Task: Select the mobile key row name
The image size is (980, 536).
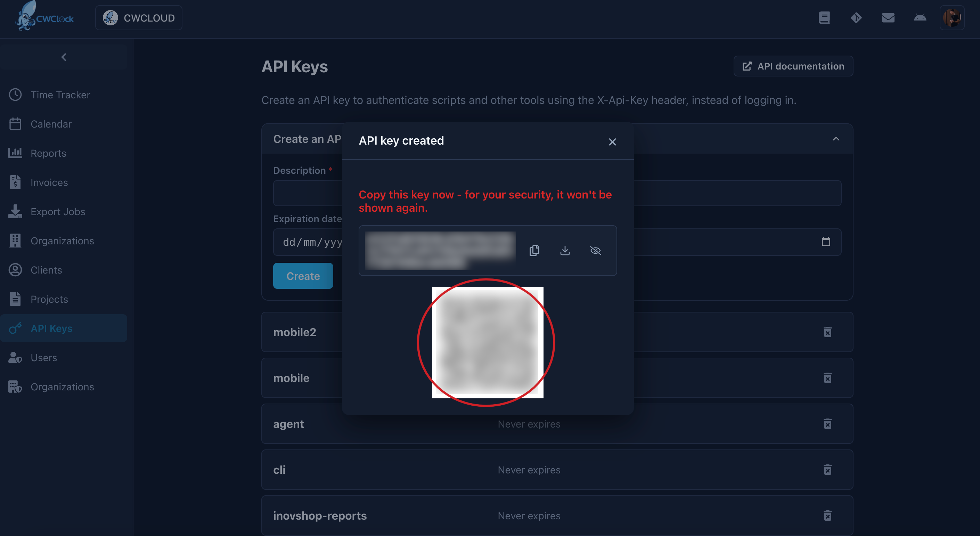Action: (292, 378)
